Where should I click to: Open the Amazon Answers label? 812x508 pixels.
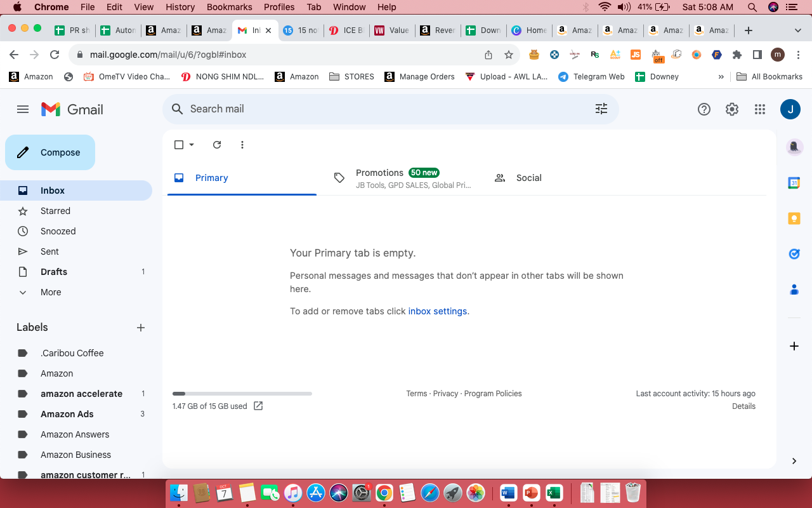[76, 434]
